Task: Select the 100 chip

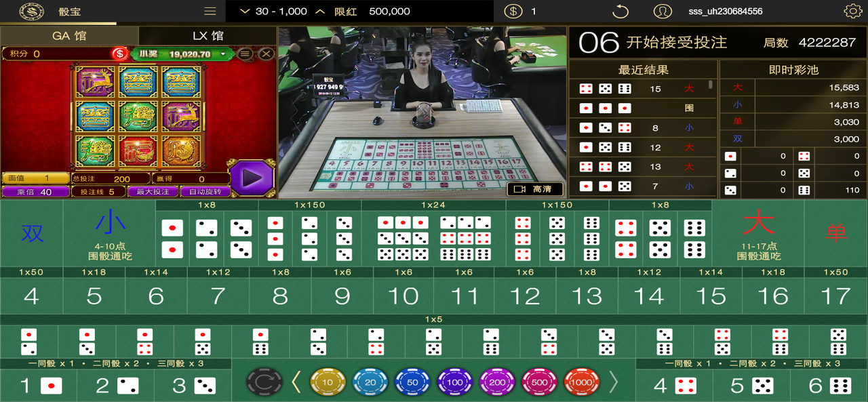Action: point(454,382)
